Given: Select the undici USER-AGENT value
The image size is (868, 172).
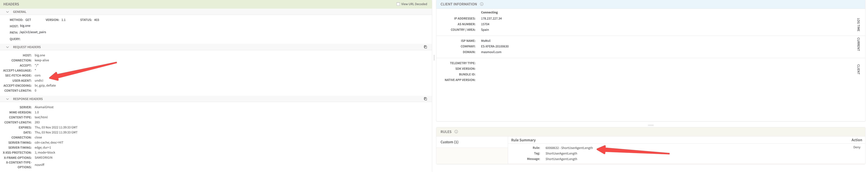Looking at the screenshot, I should (39, 80).
